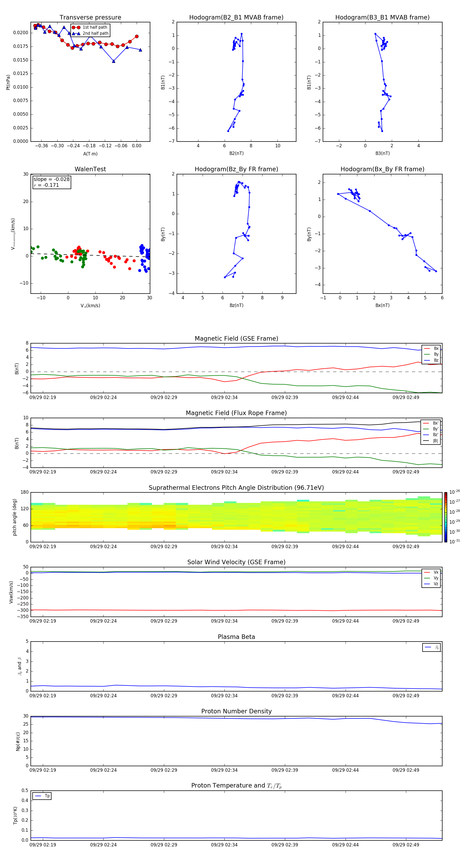This screenshot has width=473, height=868.
Task: Click Suprathermal Electrons Pitch Angle Distribution title
Action: [236, 488]
